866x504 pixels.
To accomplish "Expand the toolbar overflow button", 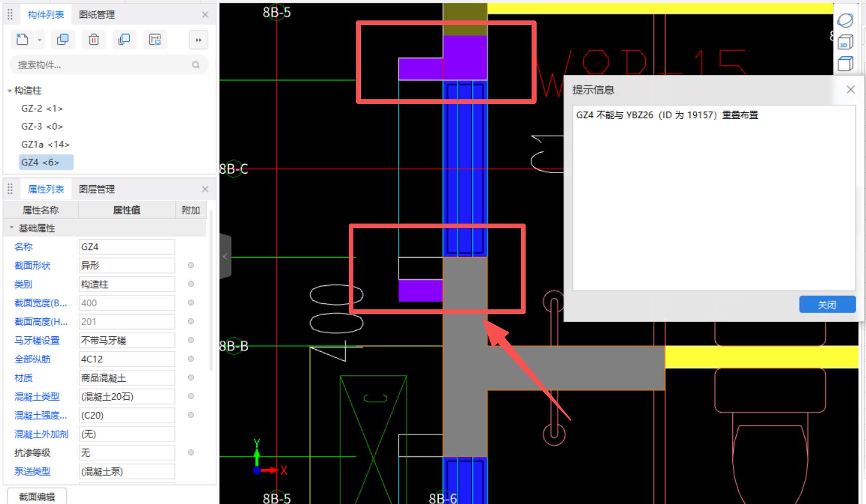I will (199, 40).
